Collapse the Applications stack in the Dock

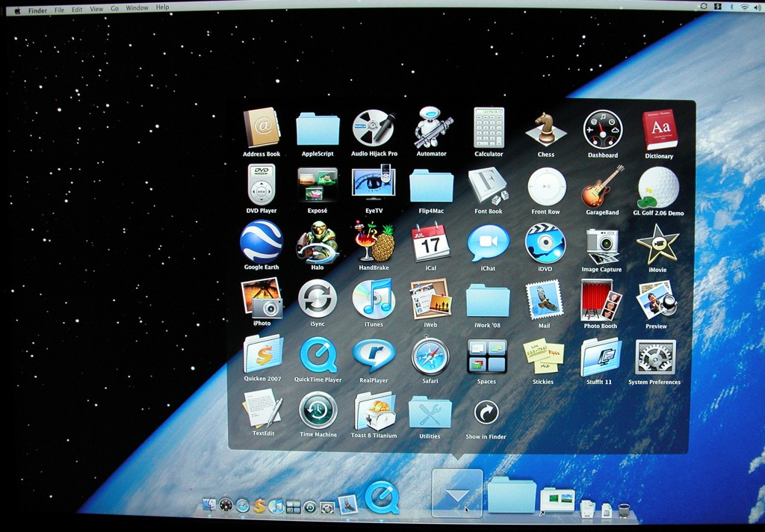(x=457, y=493)
